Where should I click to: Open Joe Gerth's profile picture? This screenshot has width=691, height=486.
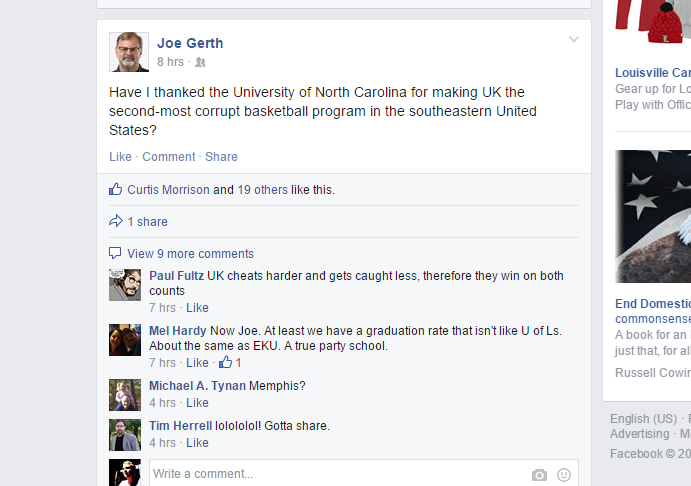(x=129, y=52)
